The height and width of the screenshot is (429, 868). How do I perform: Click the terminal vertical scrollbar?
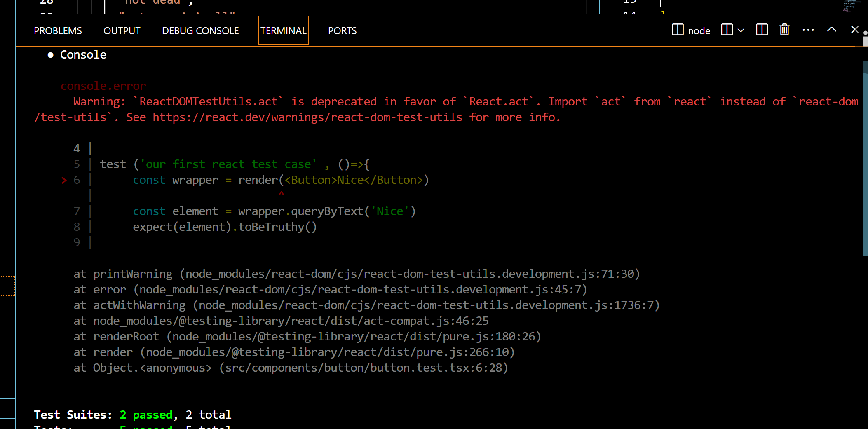865,158
